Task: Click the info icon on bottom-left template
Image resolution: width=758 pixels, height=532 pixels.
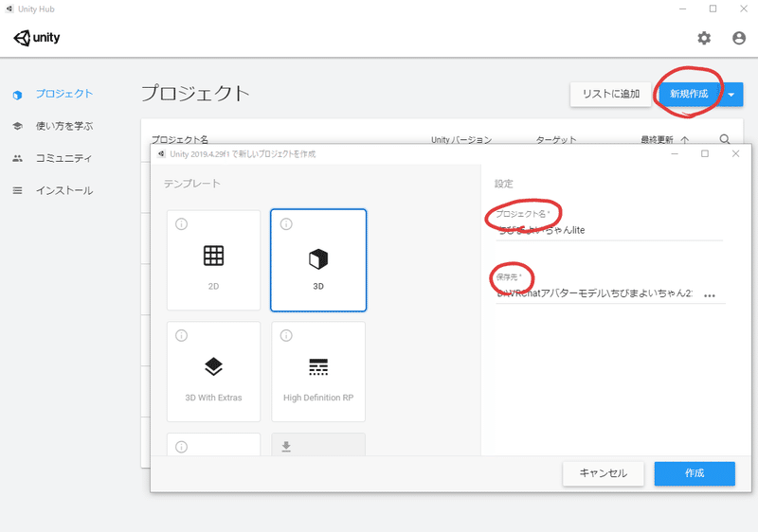Action: 181,447
